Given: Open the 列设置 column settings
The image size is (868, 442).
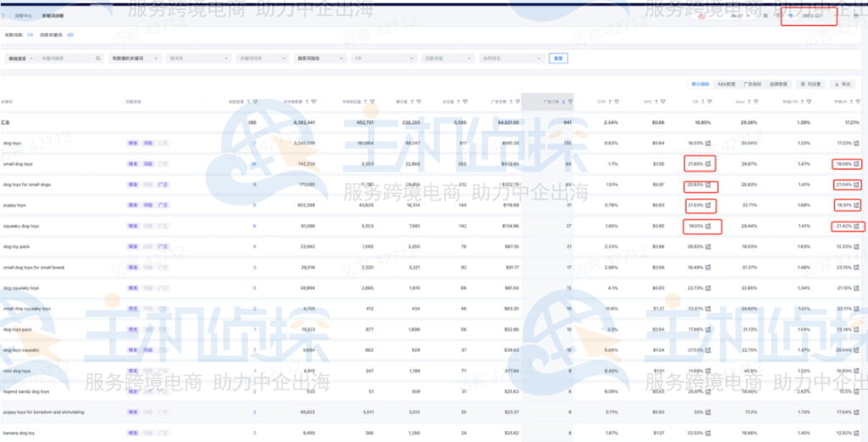Looking at the screenshot, I should point(811,84).
